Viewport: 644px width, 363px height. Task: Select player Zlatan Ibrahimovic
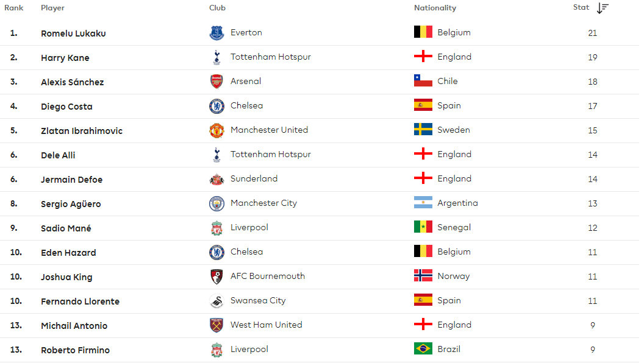[81, 131]
